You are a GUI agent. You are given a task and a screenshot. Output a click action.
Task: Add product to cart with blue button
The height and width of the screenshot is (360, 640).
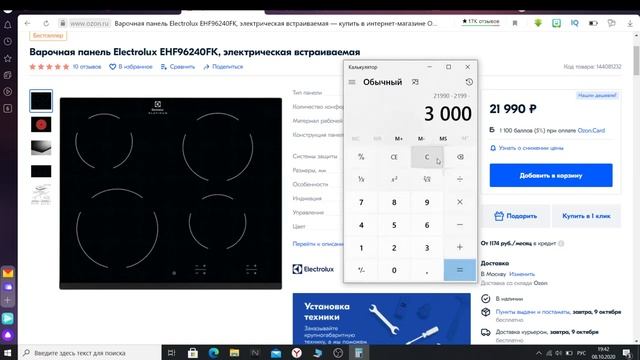(x=551, y=176)
